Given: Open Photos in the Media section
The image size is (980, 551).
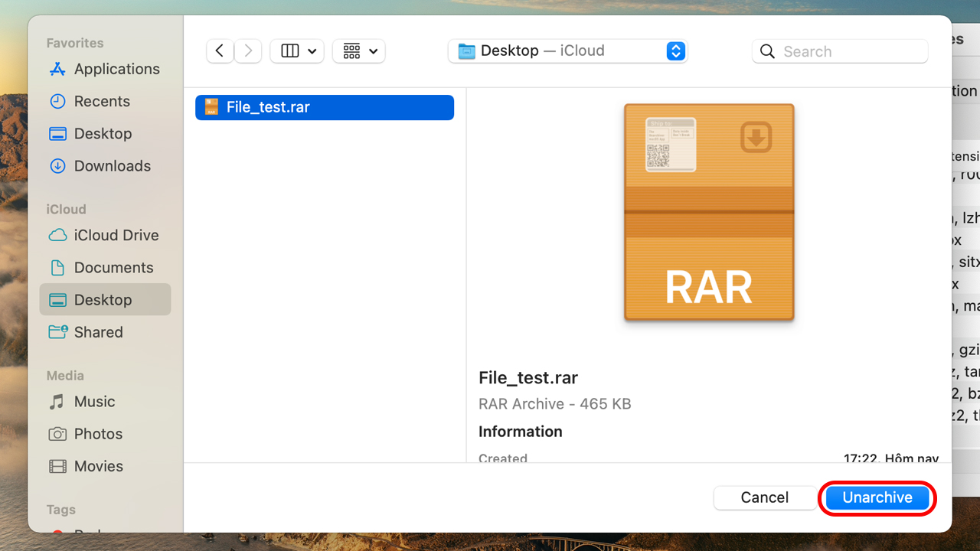Looking at the screenshot, I should tap(105, 433).
